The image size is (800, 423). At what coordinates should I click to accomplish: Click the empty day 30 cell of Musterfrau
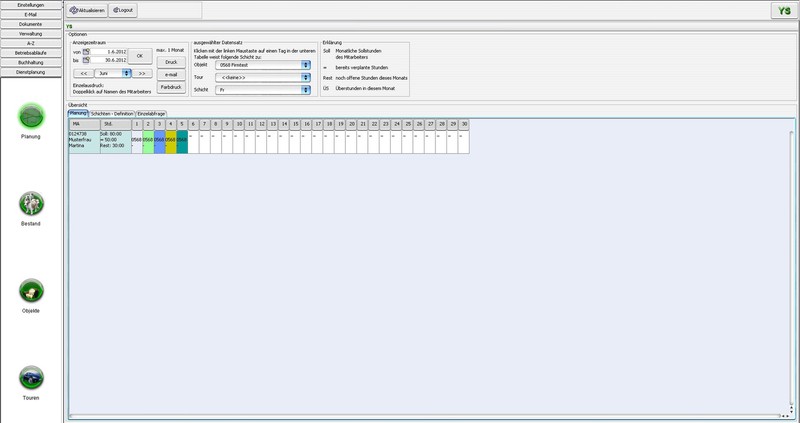(x=464, y=142)
